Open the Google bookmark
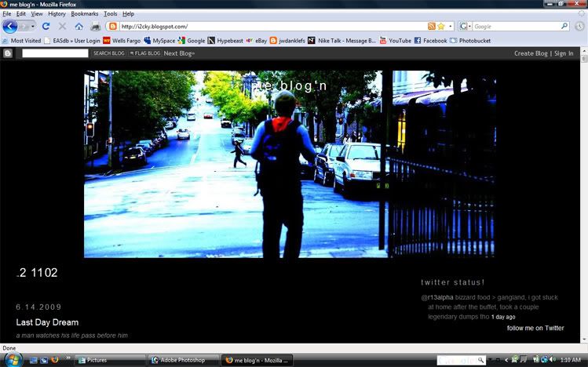The height and width of the screenshot is (367, 588). point(192,41)
